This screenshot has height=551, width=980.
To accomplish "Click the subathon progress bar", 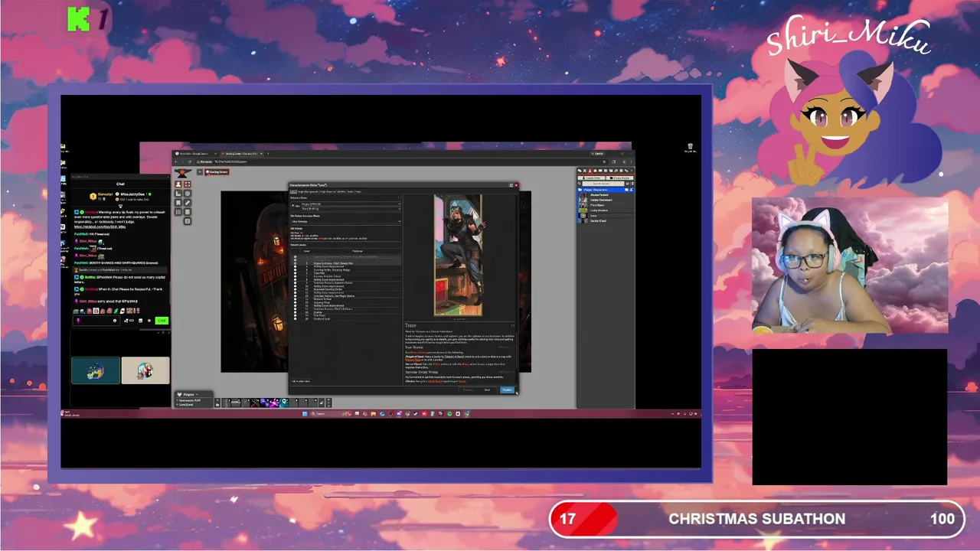I will pos(756,519).
